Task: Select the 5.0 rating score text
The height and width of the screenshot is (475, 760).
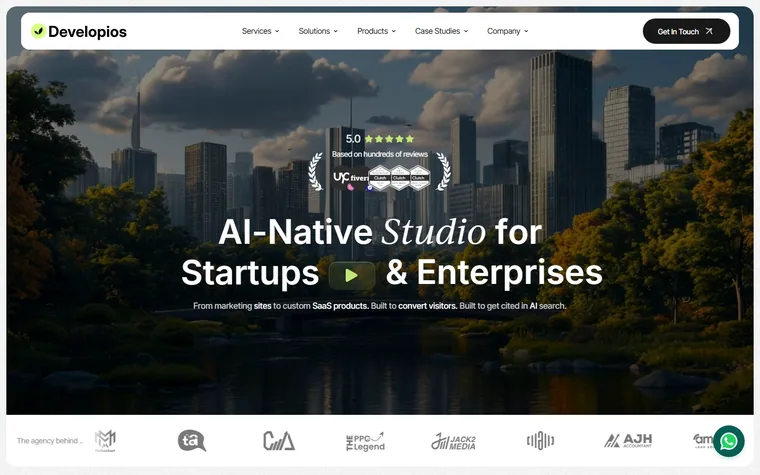Action: [x=353, y=139]
